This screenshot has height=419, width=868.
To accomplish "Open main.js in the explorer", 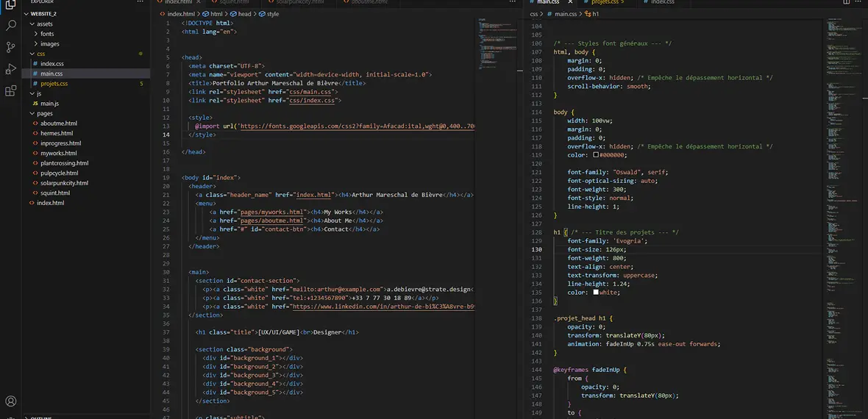I will pos(49,104).
